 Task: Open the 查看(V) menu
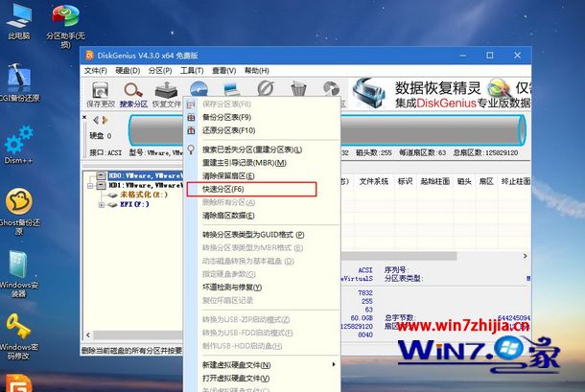(223, 71)
